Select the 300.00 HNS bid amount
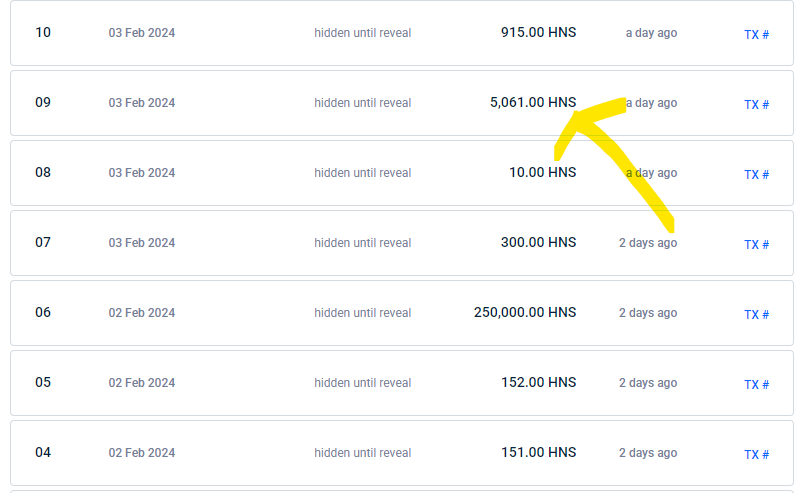The width and height of the screenshot is (799, 493). [x=538, y=242]
